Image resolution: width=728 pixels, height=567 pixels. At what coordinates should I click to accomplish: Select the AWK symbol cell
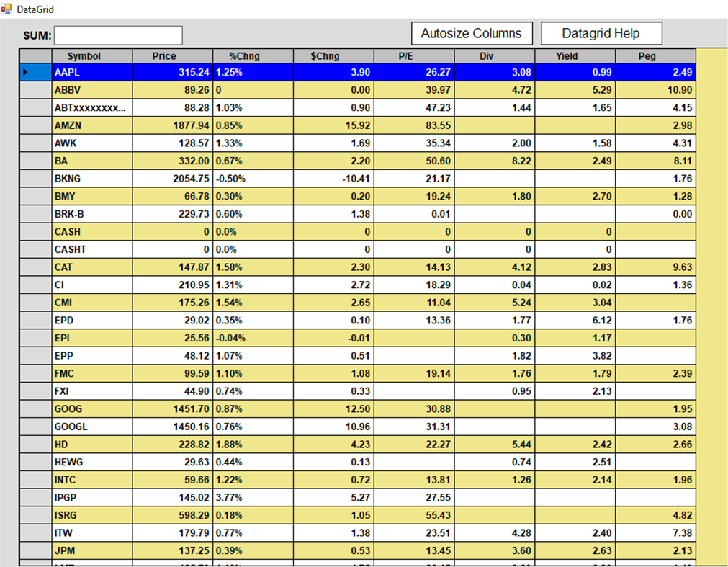pyautogui.click(x=92, y=143)
